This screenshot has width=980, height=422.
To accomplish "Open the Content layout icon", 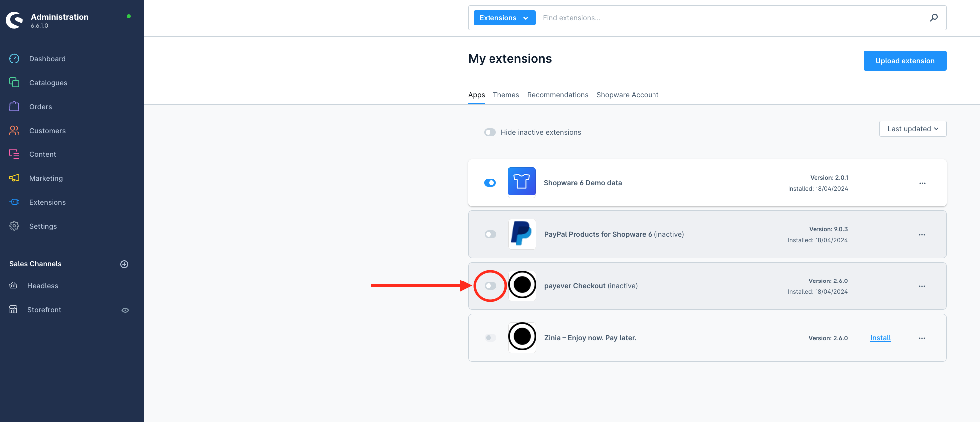I will click(14, 154).
